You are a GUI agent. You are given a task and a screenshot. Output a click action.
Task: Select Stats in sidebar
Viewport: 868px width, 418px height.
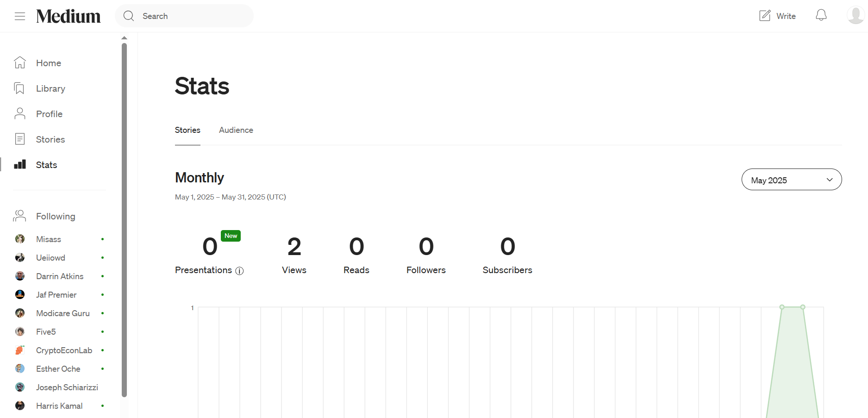(x=46, y=165)
